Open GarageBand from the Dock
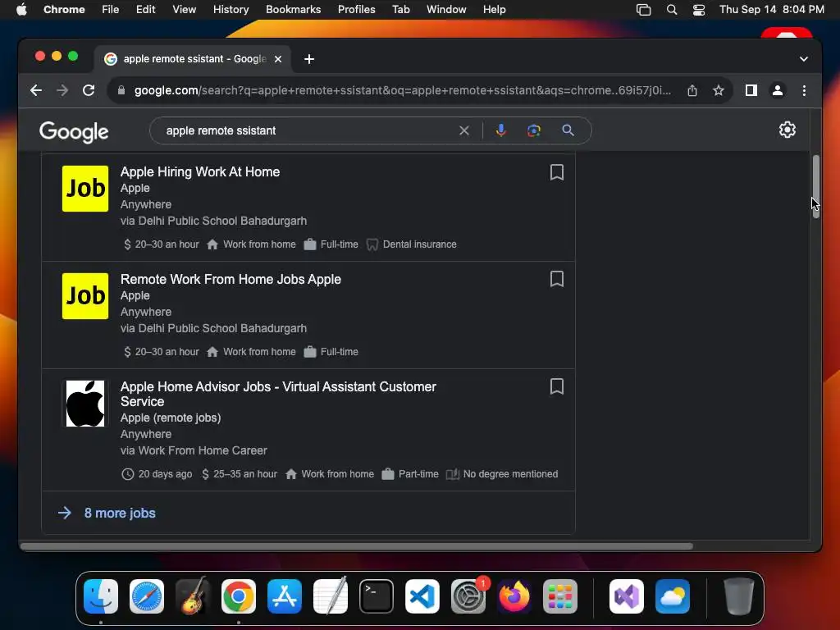Image resolution: width=840 pixels, height=630 pixels. pyautogui.click(x=193, y=596)
